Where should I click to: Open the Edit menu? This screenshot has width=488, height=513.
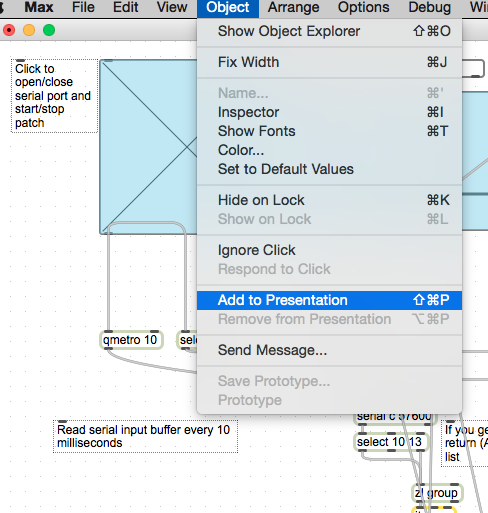[125, 7]
